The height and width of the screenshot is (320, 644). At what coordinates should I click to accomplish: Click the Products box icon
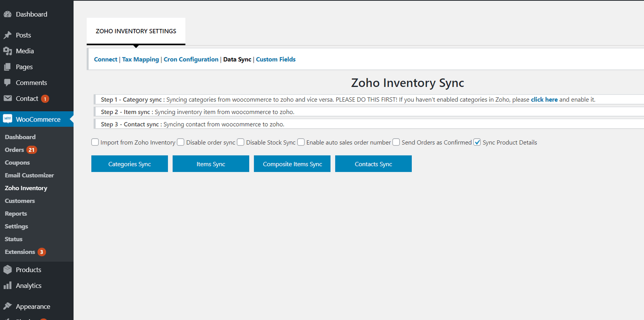(x=7, y=269)
